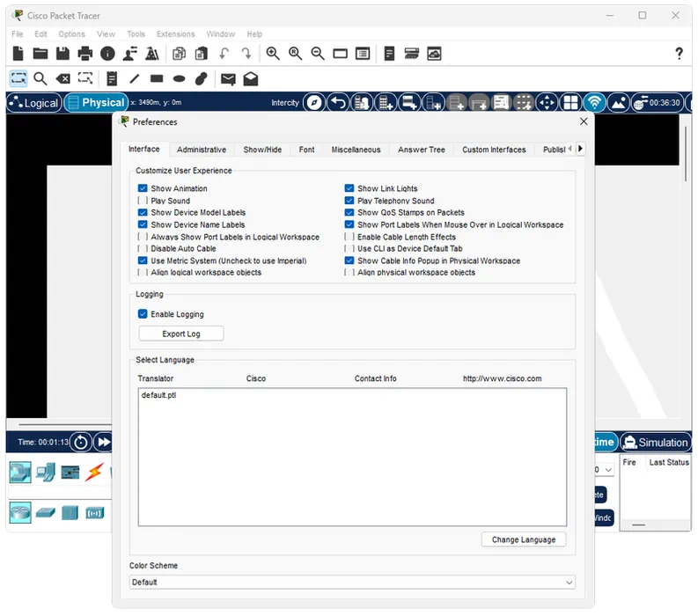Select the lightning bolt Connections icon
Image resolution: width=698 pixels, height=616 pixels.
[x=94, y=473]
